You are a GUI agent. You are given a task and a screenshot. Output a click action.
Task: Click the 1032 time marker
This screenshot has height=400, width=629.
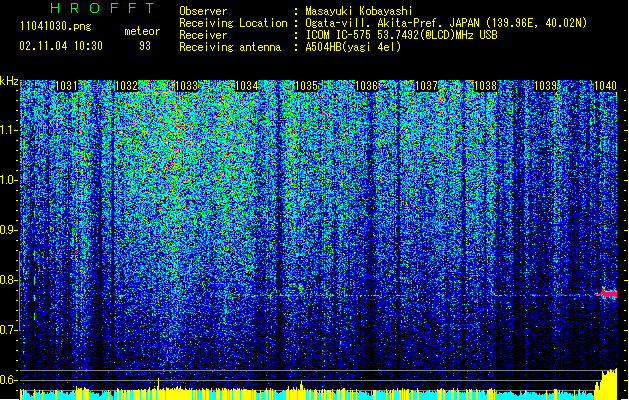[126, 86]
